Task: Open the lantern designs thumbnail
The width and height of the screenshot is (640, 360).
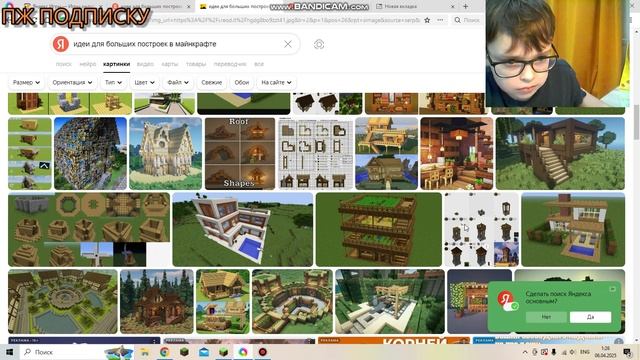Action: point(481,229)
